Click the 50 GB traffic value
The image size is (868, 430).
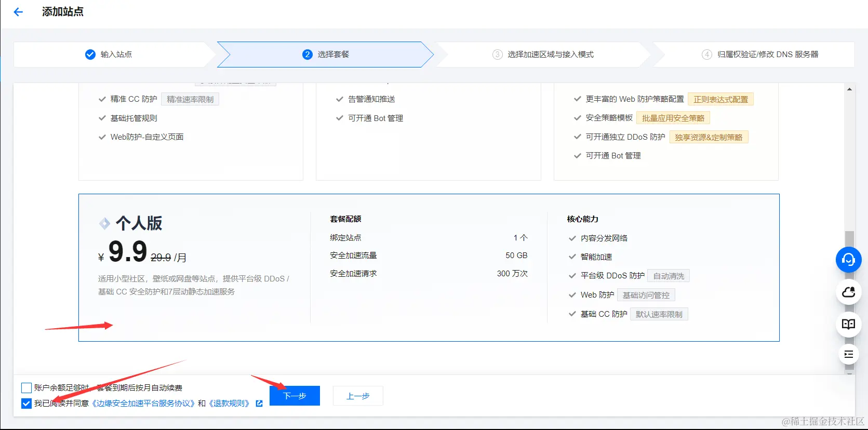pos(516,256)
